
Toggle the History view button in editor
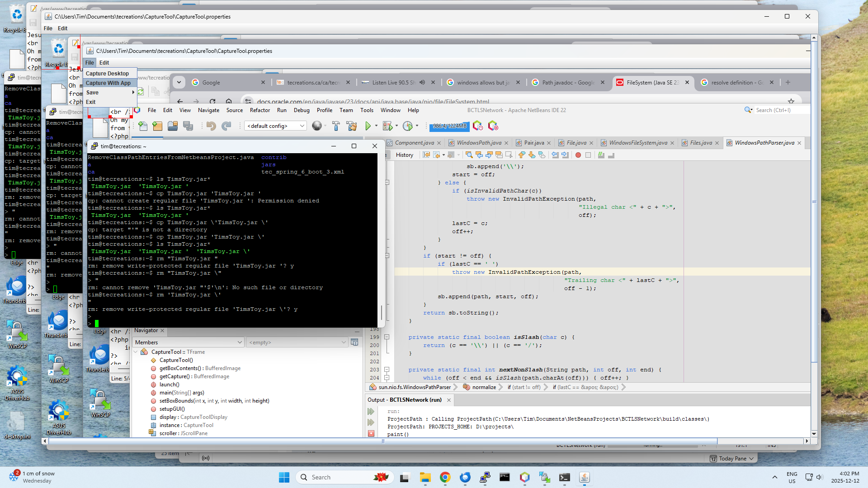[x=404, y=155]
